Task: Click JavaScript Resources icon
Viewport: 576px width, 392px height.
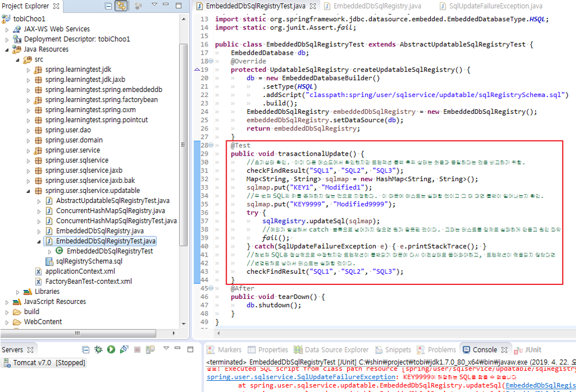Action: 17,302
